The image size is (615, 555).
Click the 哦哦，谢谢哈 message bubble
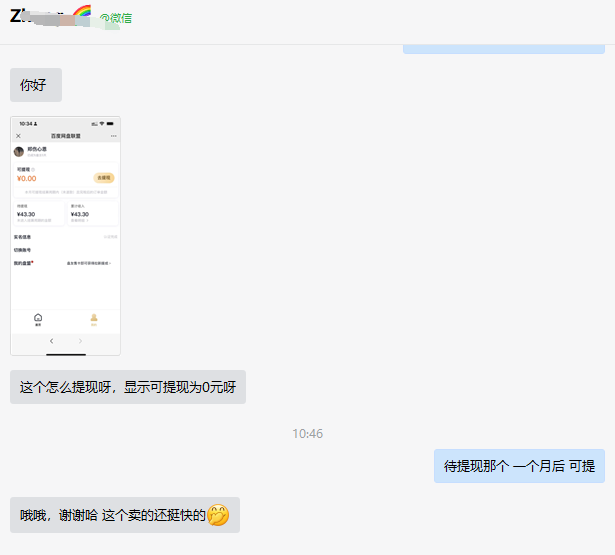[124, 515]
